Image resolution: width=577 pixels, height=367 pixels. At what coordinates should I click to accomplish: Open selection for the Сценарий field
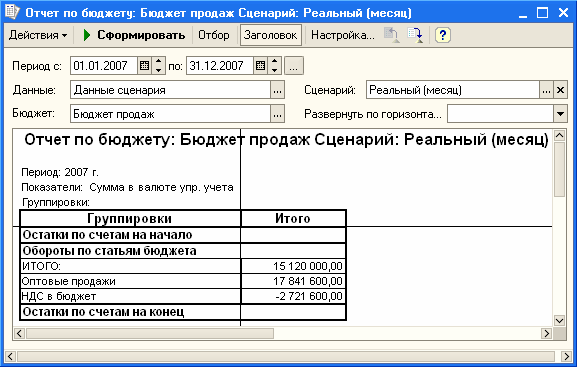[546, 90]
